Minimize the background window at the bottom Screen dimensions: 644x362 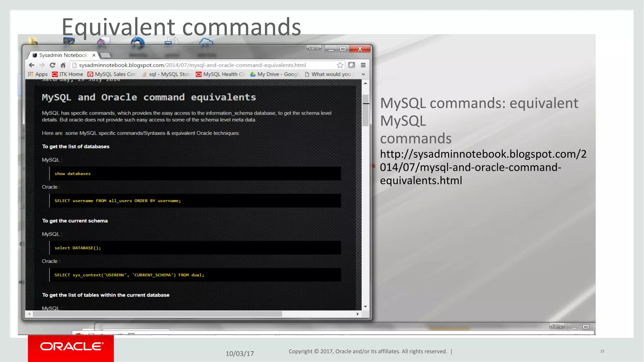click(x=574, y=327)
